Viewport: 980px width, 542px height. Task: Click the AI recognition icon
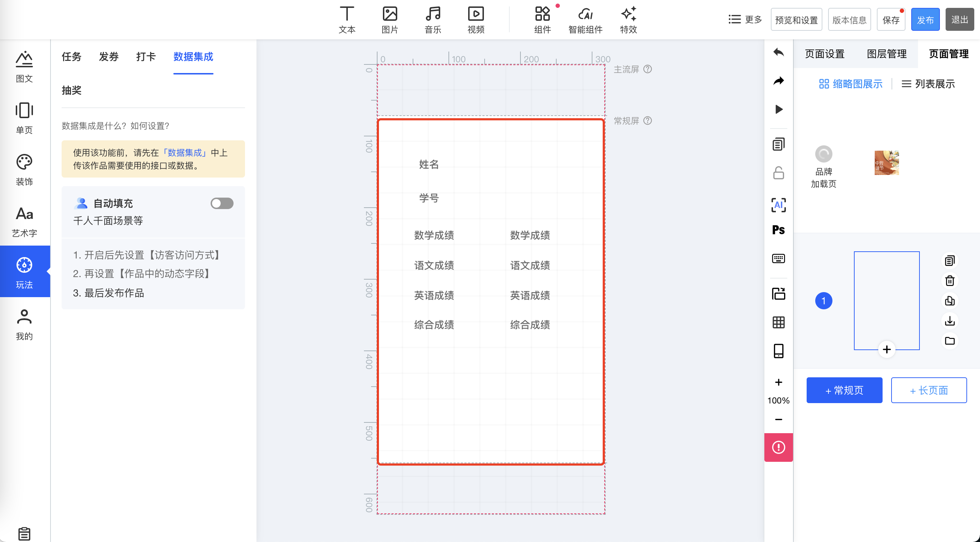pyautogui.click(x=778, y=205)
